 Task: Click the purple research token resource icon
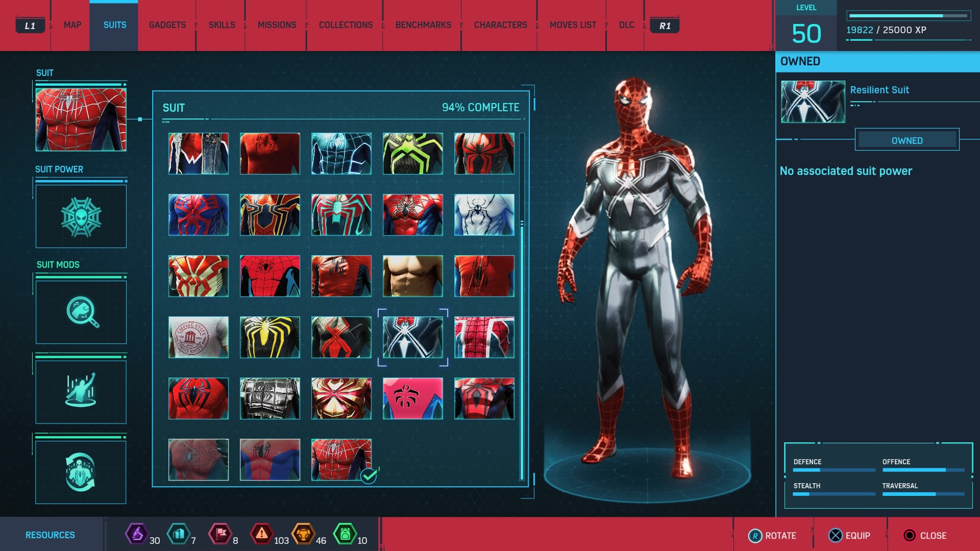tap(137, 534)
